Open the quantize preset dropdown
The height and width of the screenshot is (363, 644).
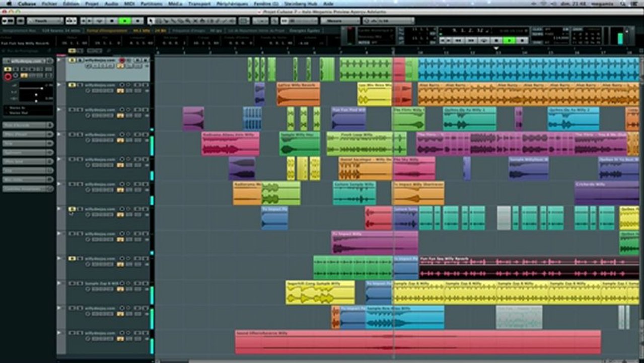pyautogui.click(x=389, y=21)
